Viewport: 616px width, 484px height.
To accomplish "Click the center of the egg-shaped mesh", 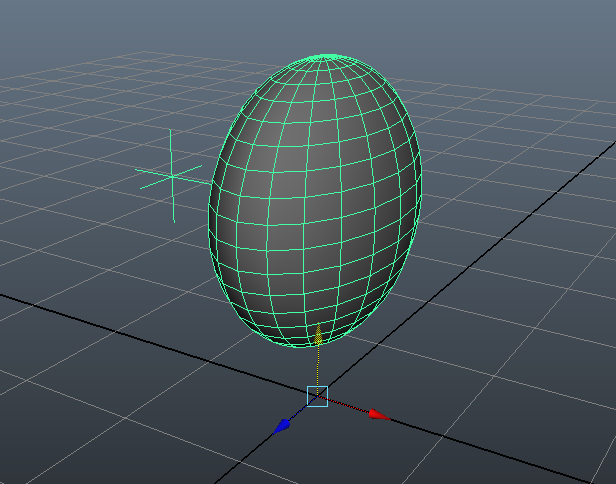I will click(x=315, y=200).
